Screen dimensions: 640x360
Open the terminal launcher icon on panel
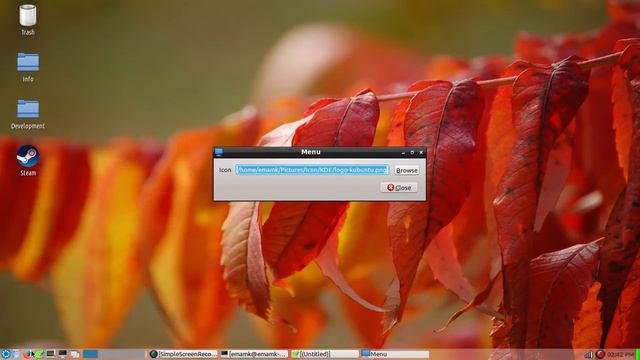pyautogui.click(x=51, y=353)
